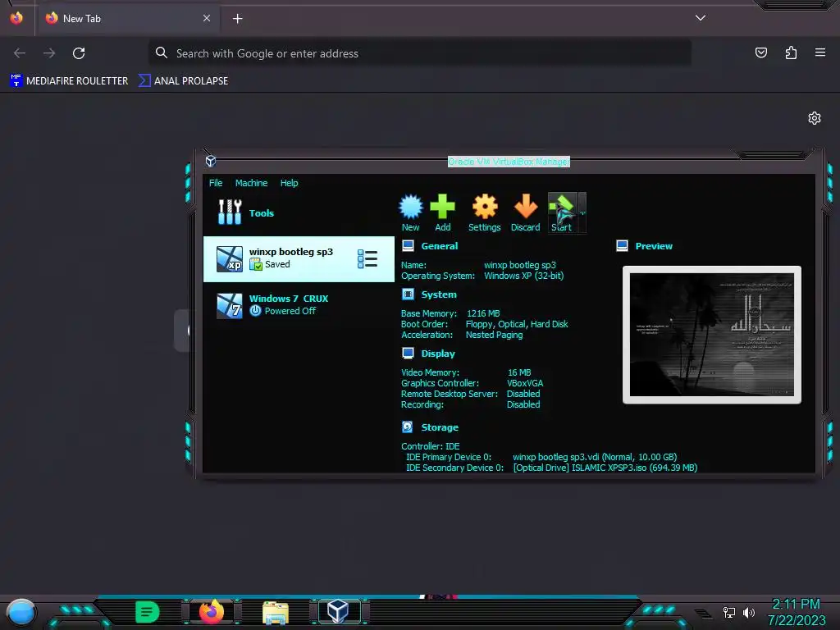Click the System section chip icon
Image resolution: width=840 pixels, height=630 pixels.
pos(408,294)
